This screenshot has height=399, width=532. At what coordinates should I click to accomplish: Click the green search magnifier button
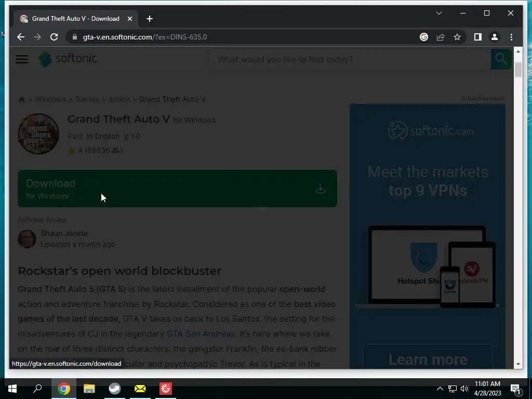click(x=501, y=59)
